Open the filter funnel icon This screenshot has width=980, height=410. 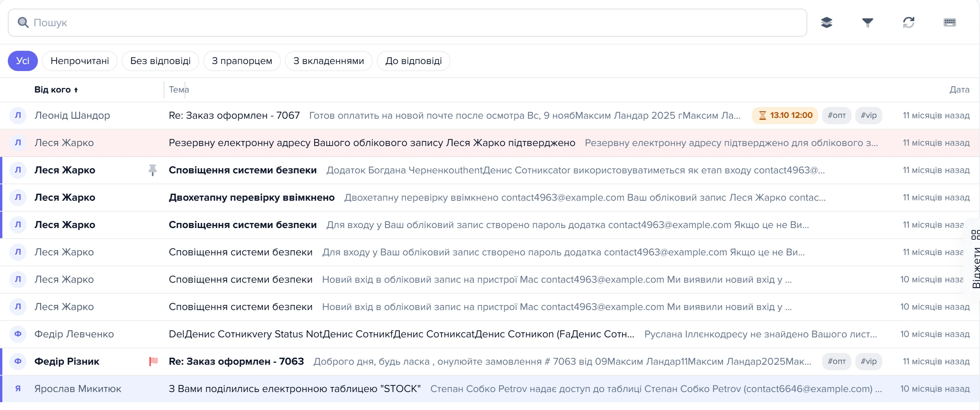pos(867,23)
